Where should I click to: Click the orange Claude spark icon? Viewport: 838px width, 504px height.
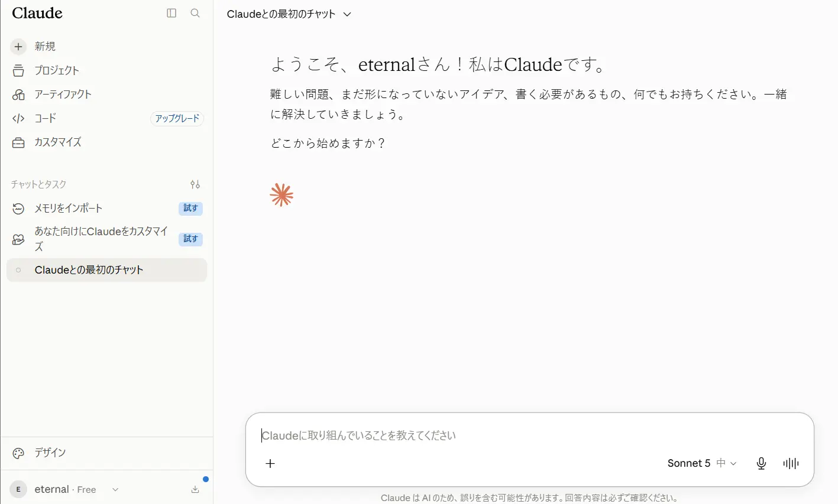pyautogui.click(x=282, y=195)
